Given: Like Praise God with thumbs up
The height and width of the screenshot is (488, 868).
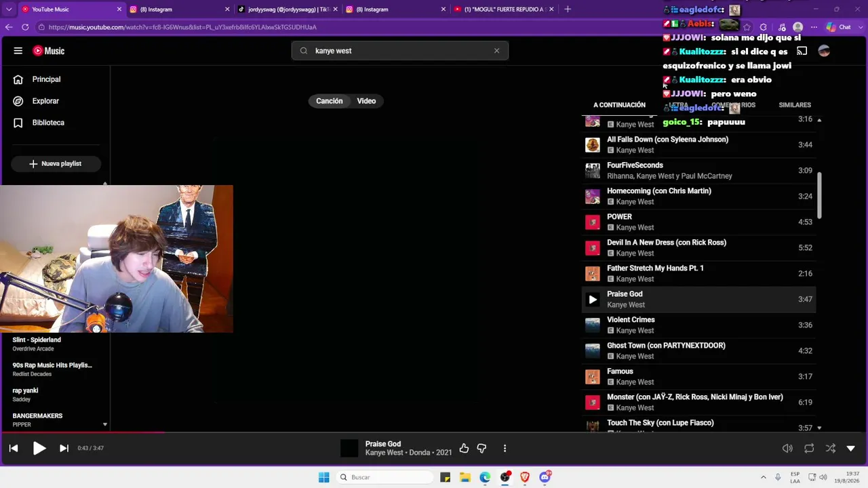Looking at the screenshot, I should 464,448.
